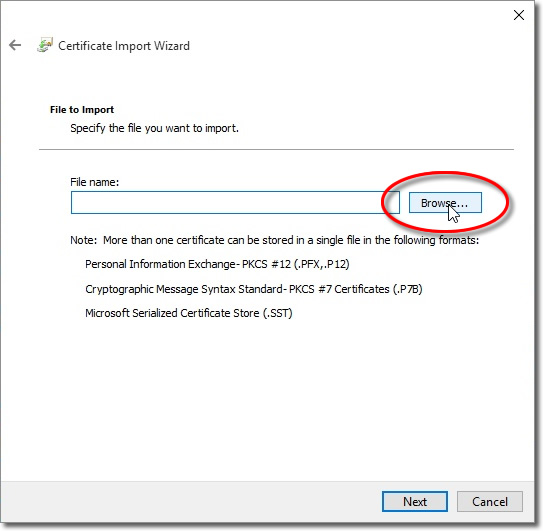Viewport: 543px width, 531px height.
Task: Click 'Specify the file you want to import' text
Action: pyautogui.click(x=154, y=128)
